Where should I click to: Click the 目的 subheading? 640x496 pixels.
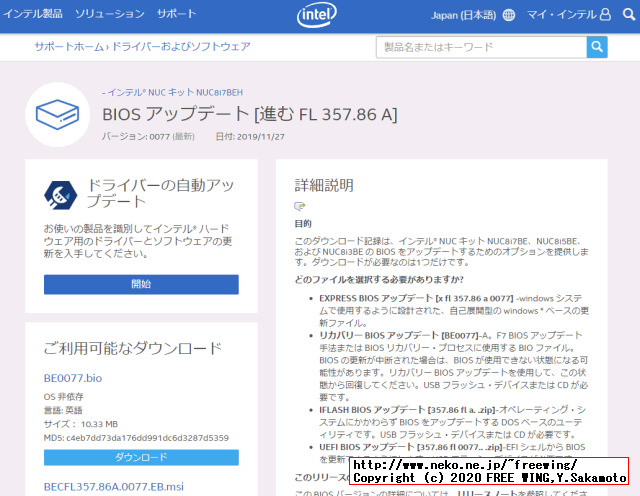[303, 224]
